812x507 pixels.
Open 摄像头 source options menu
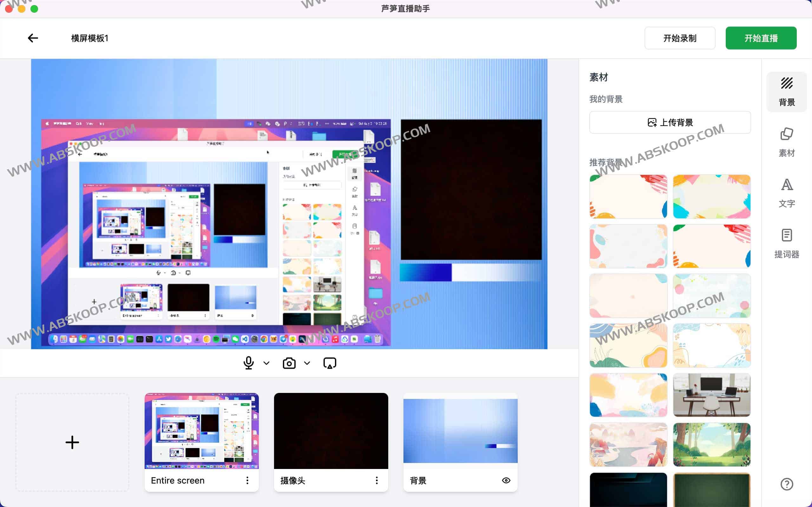(x=377, y=480)
